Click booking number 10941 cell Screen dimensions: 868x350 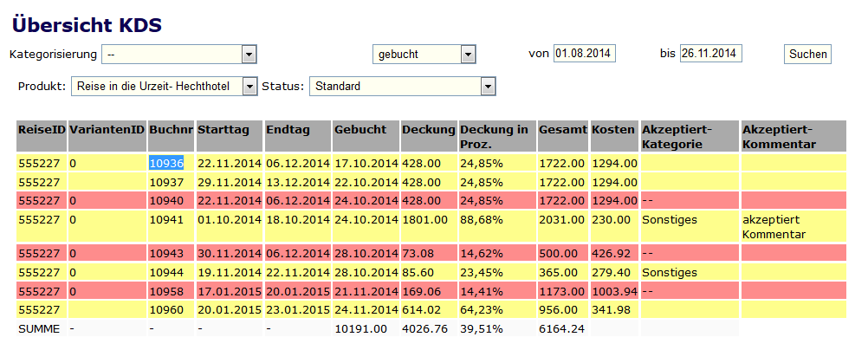(166, 220)
